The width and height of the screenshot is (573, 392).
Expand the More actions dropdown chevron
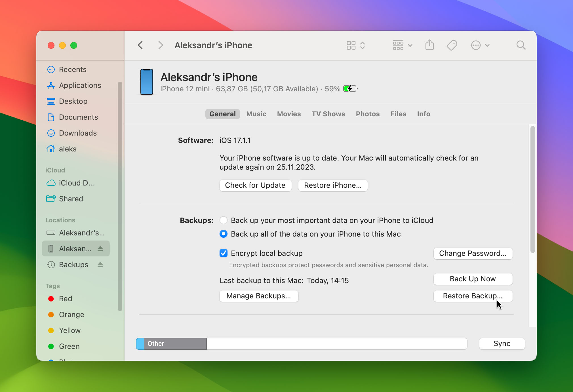487,45
